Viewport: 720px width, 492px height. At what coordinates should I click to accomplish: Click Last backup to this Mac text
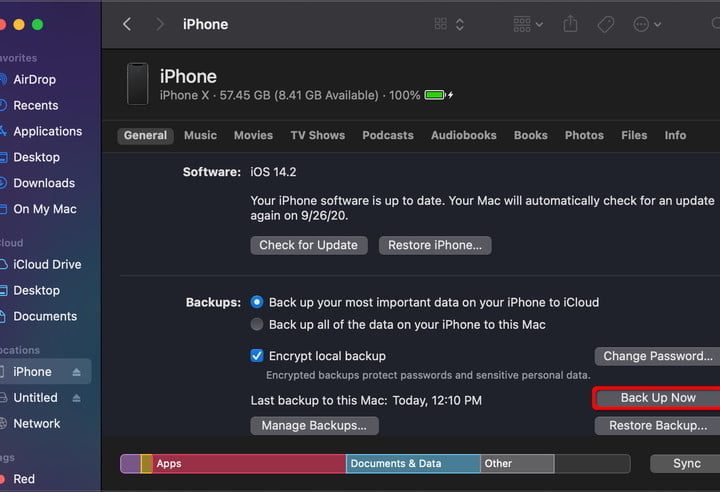(x=366, y=401)
